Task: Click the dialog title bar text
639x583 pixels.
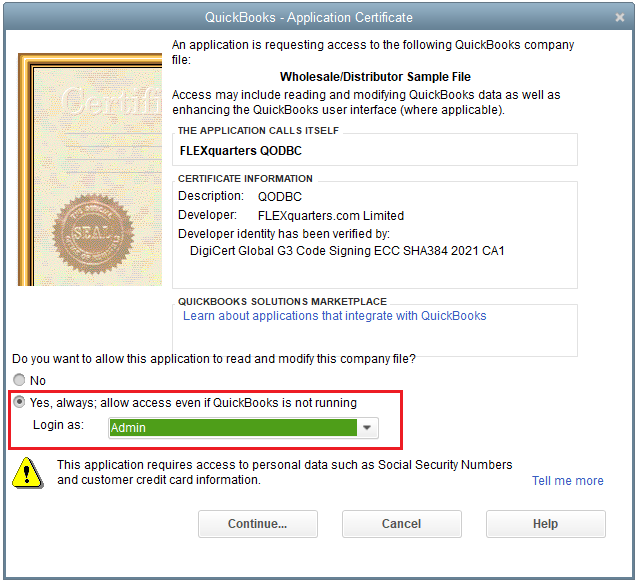Action: 308,18
